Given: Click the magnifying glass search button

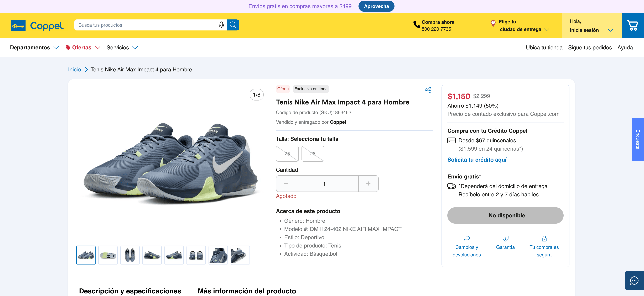Looking at the screenshot, I should coord(233,25).
